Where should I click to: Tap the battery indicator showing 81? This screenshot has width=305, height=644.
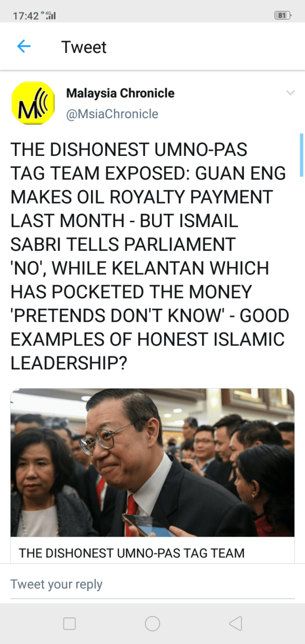click(x=283, y=15)
